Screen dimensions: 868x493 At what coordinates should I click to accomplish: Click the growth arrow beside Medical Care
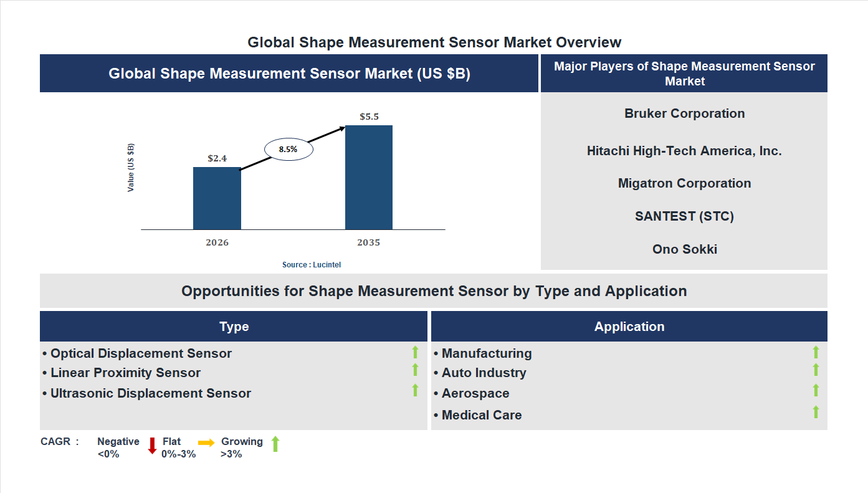[816, 412]
